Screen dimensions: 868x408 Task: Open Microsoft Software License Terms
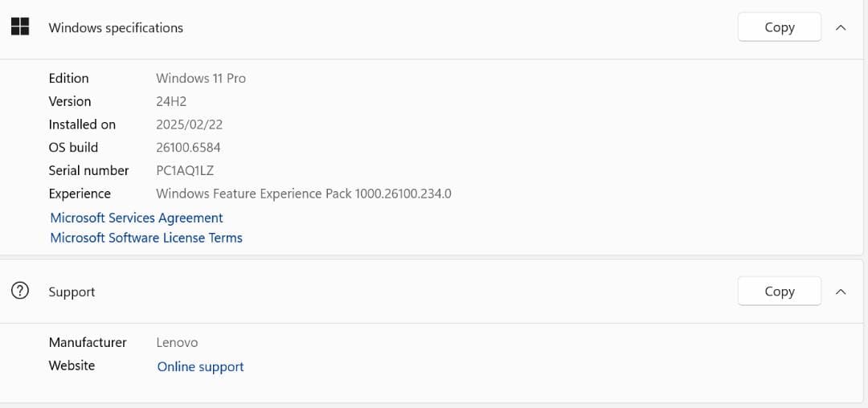click(x=146, y=238)
